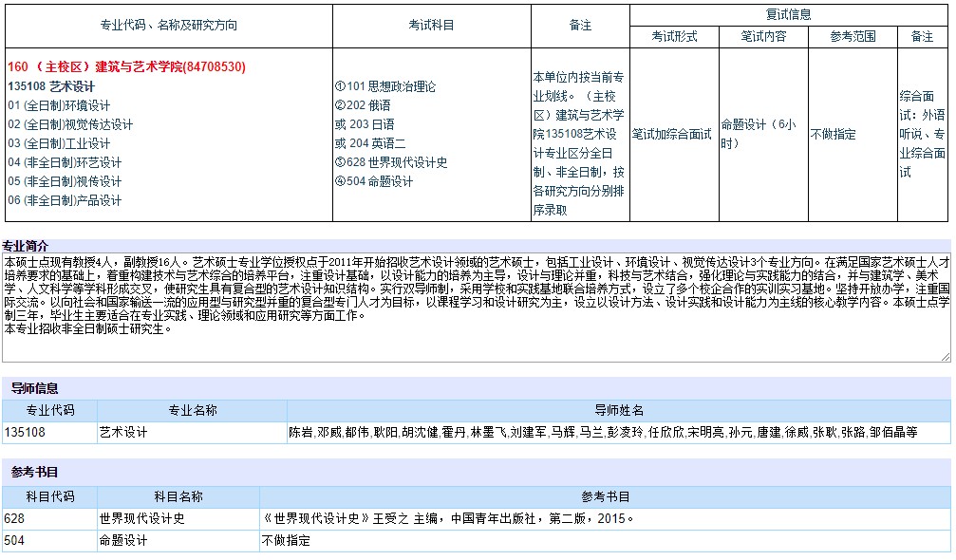Click the 导师信息 section heading

click(34, 388)
